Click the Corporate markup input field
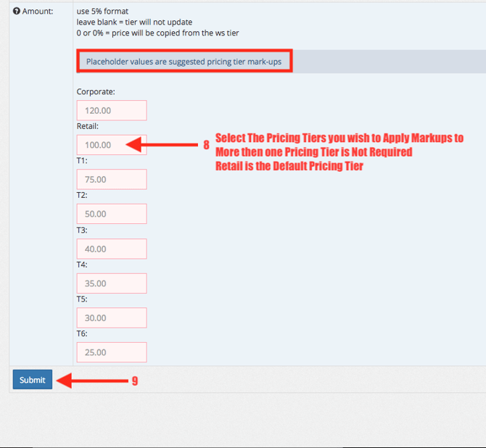 (x=112, y=110)
